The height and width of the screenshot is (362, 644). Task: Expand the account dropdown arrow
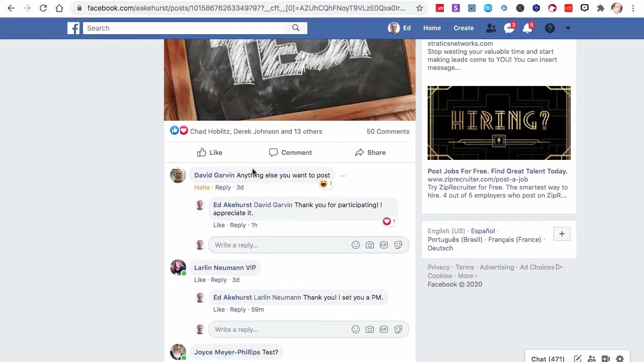pos(568,28)
